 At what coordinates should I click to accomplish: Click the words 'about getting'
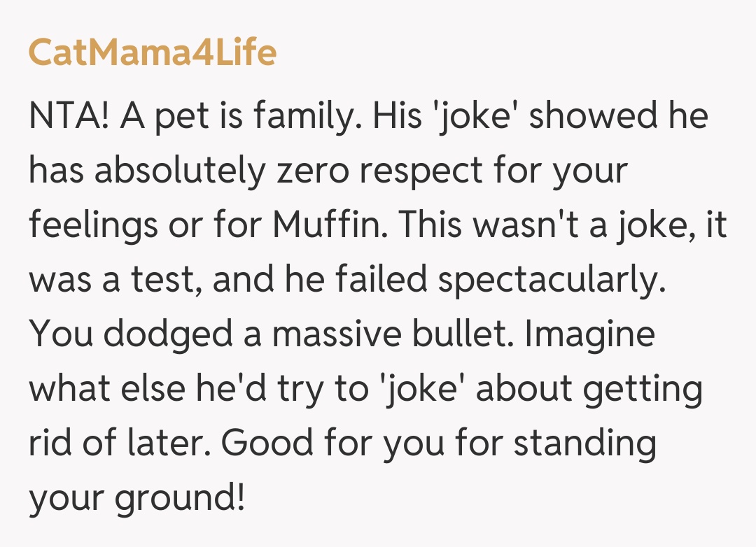tap(589, 389)
